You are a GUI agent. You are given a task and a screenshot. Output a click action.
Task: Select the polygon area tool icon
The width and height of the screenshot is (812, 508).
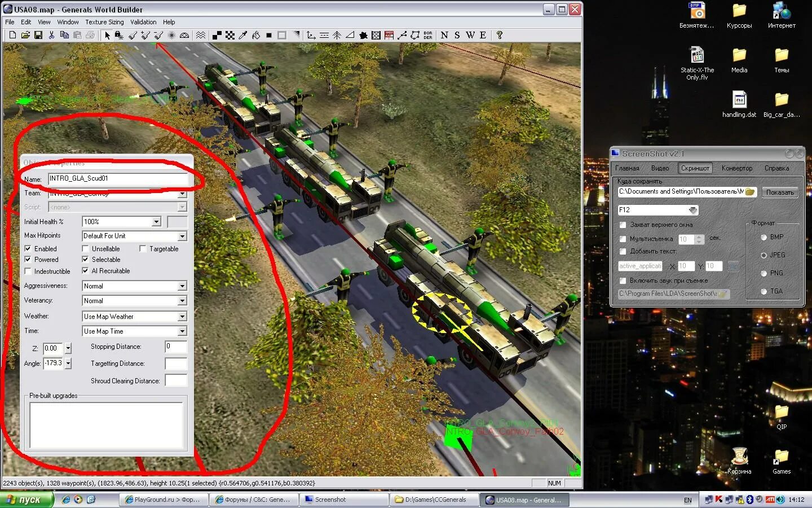(415, 35)
